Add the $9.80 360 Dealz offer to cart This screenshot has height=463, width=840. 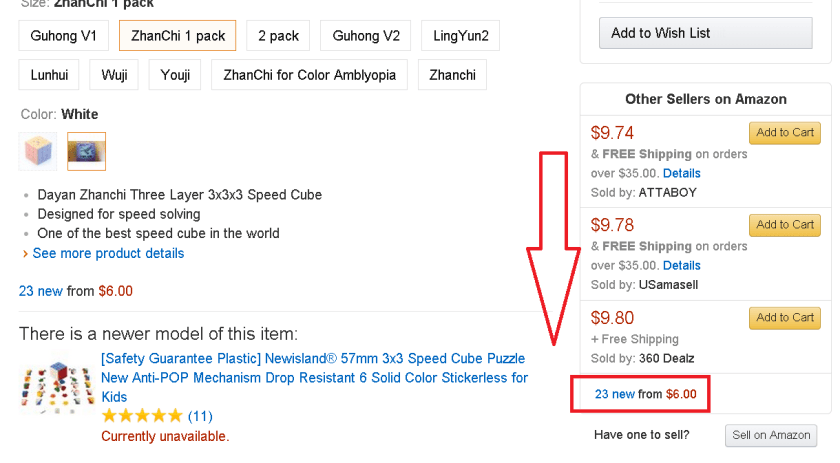pos(784,318)
